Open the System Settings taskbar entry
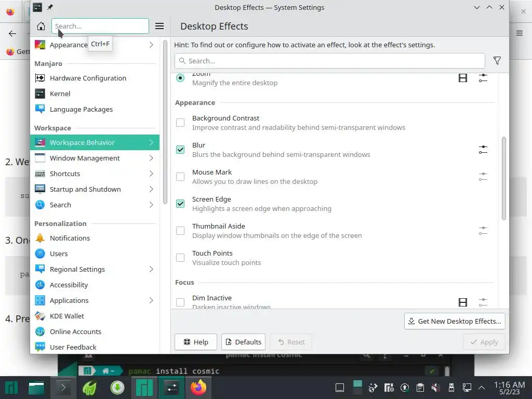532x399 pixels. point(172,388)
